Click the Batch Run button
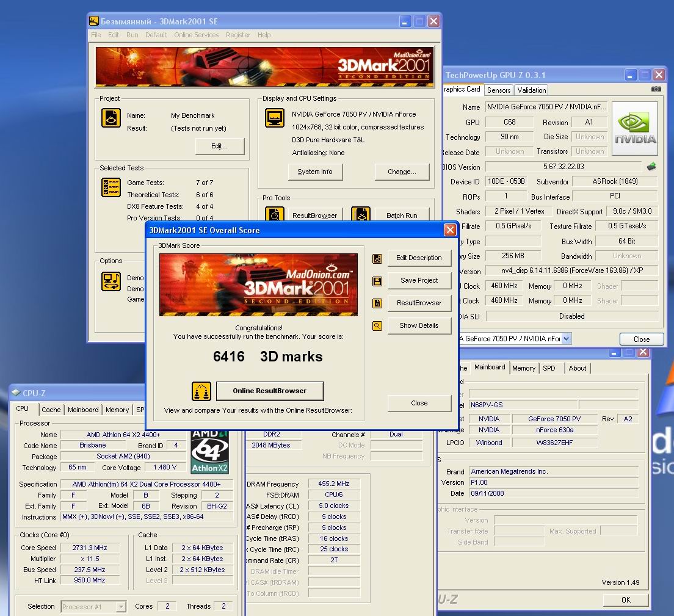The image size is (674, 616). point(402,216)
